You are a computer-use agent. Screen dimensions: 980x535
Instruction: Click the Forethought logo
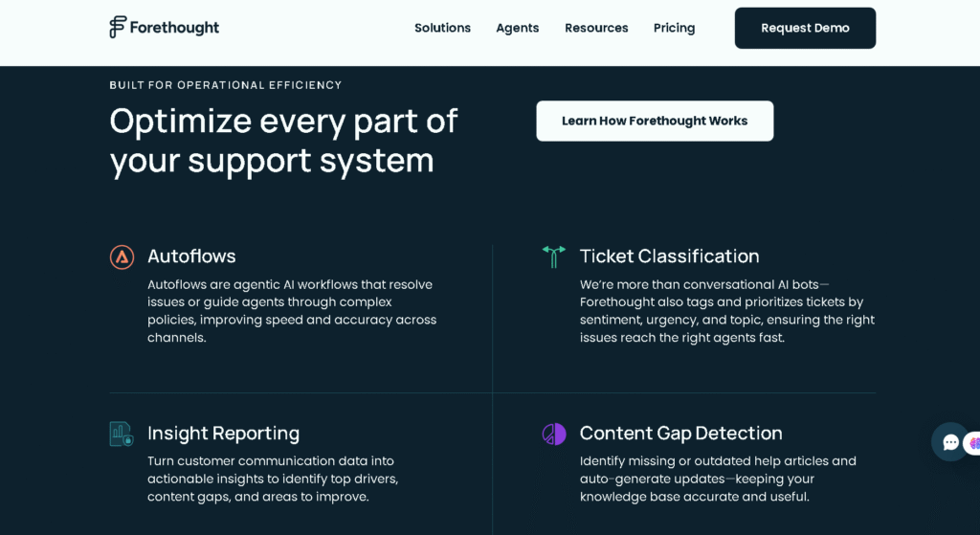click(x=165, y=28)
